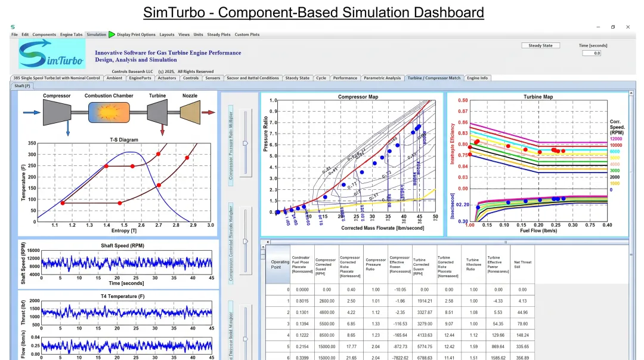Screen dimensions: 644x360
Task: Select the Compressor component graphic
Action: [57, 112]
